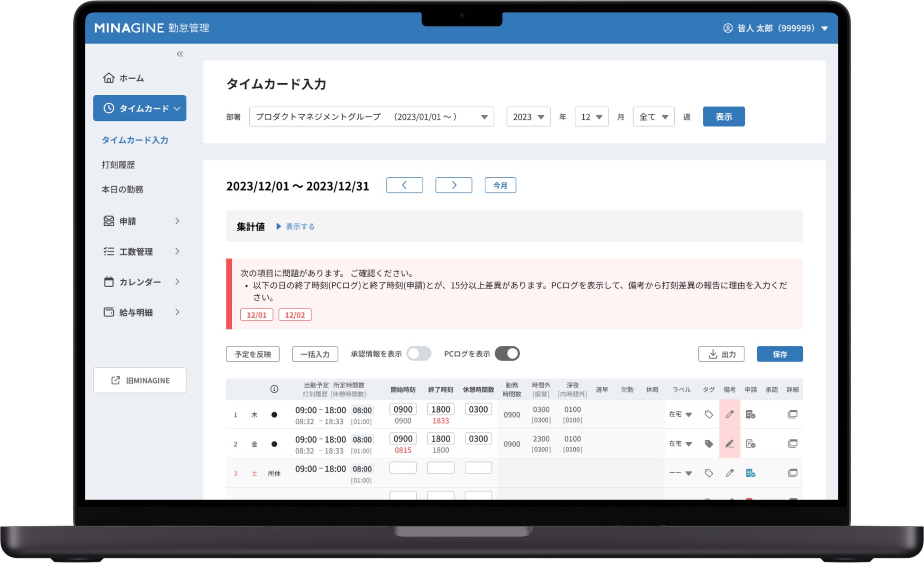Click the blue application icon in row 3
The image size is (924, 563).
750,473
